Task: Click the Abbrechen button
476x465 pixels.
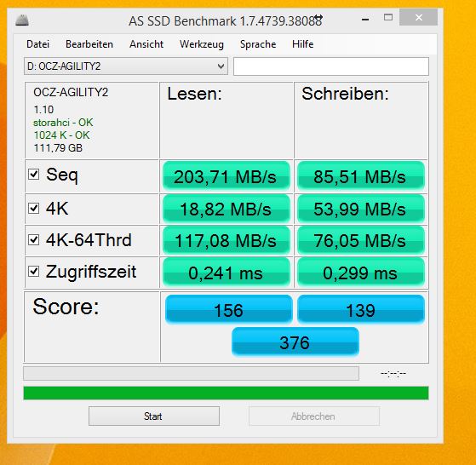Action: pyautogui.click(x=314, y=416)
